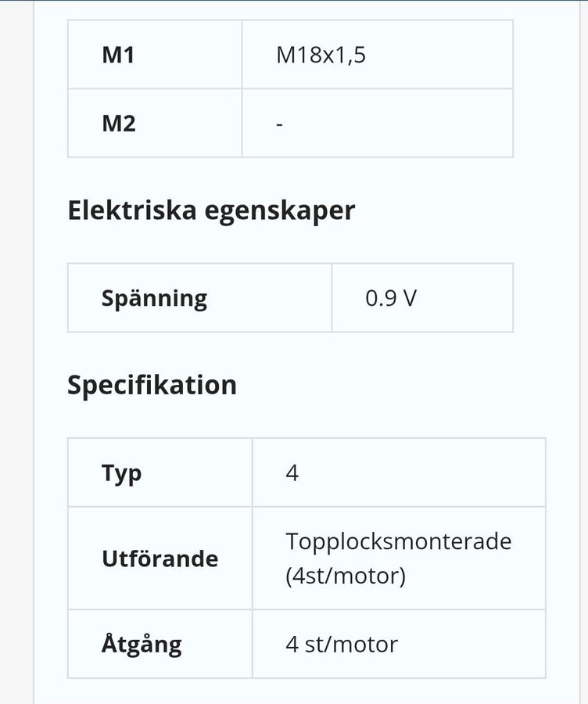Click the word Topplocksmonterade in Utförande row
The image size is (588, 704).
399,541
